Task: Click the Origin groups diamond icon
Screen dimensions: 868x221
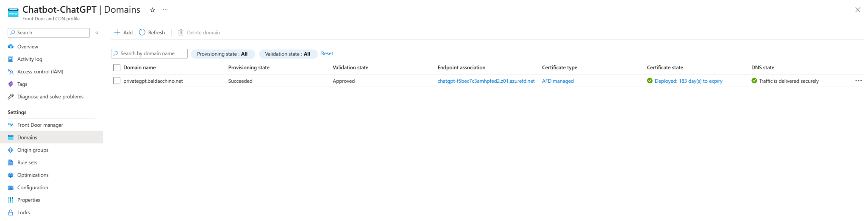Action: 11,150
